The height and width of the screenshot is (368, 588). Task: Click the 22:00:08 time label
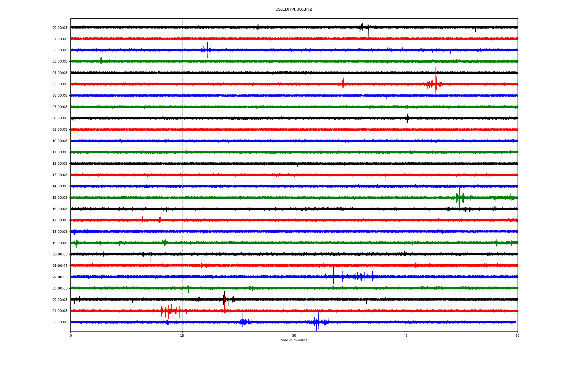click(60, 277)
